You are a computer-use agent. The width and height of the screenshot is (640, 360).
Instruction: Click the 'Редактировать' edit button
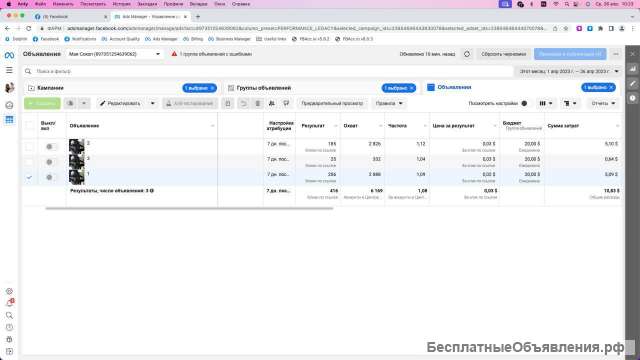click(x=120, y=103)
